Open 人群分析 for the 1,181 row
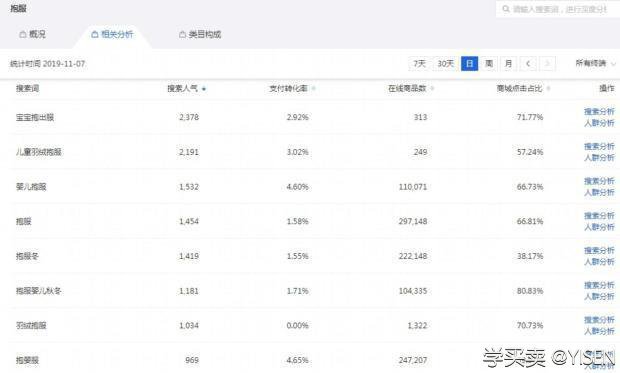Image resolution: width=620 pixels, height=373 pixels. tap(599, 297)
